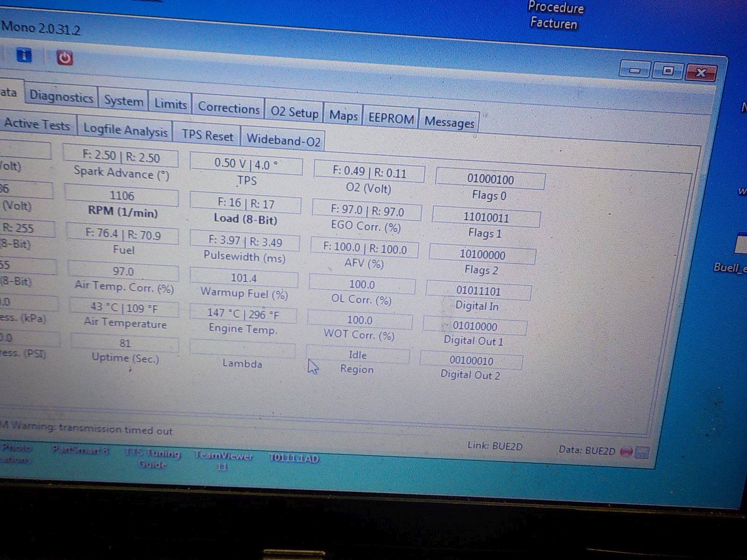Open the Maps tab
747x560 pixels.
(343, 116)
